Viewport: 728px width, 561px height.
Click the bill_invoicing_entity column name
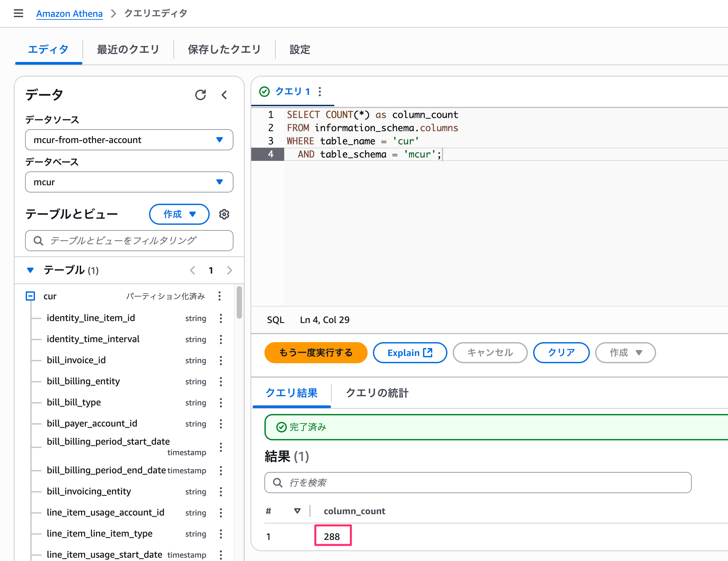89,491
